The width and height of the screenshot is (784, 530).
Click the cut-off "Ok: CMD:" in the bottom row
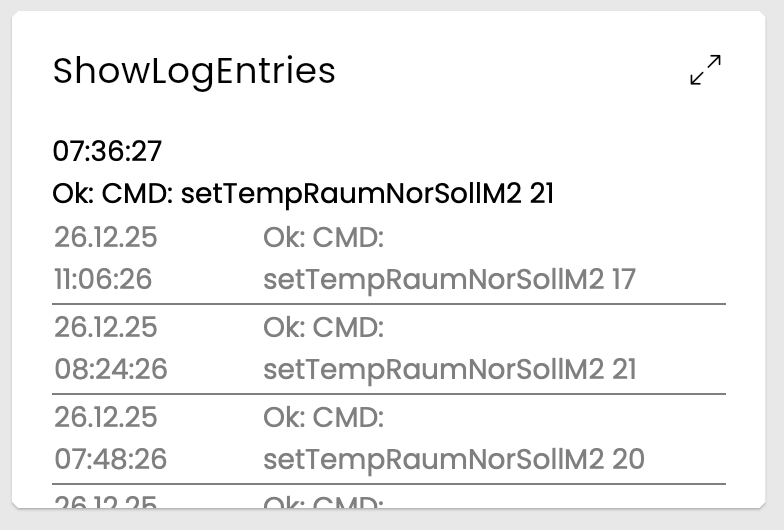(x=323, y=501)
